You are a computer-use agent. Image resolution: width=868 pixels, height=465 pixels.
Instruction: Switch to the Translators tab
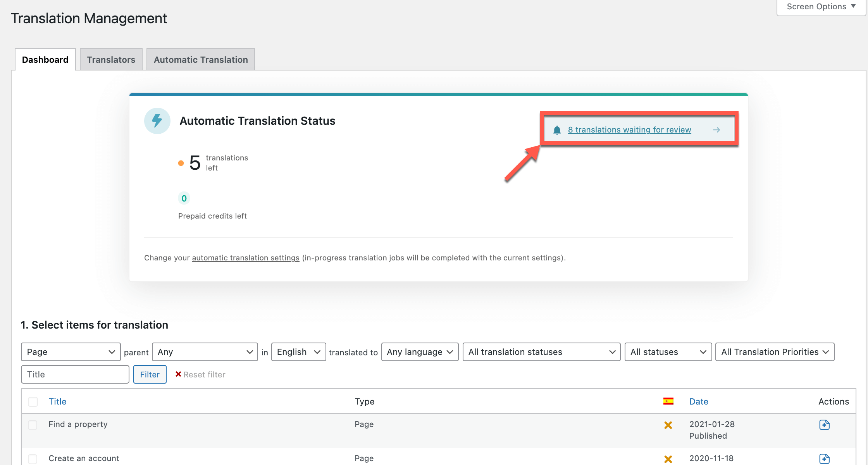(111, 60)
